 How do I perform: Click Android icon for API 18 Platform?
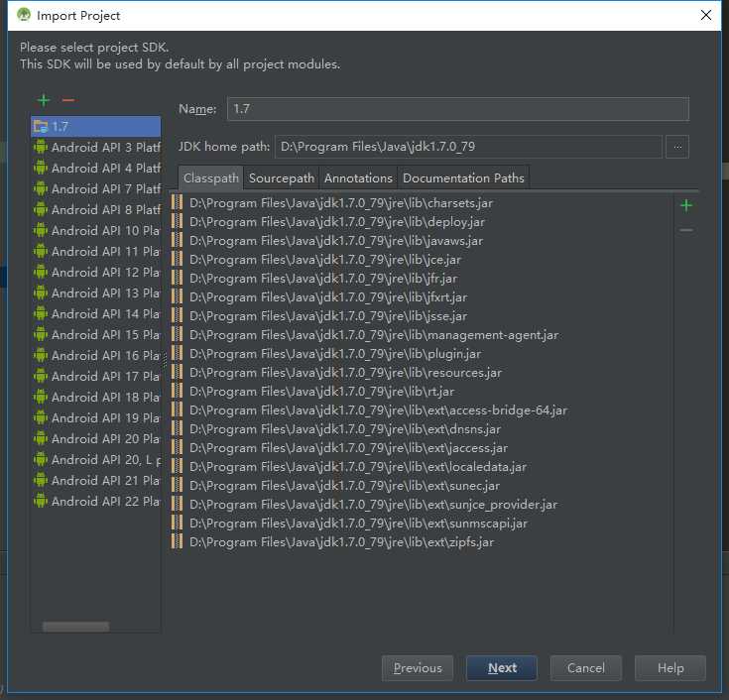pyautogui.click(x=41, y=397)
